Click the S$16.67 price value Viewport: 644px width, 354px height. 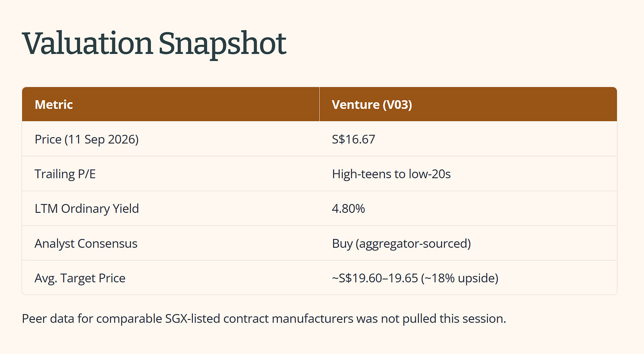(x=353, y=139)
